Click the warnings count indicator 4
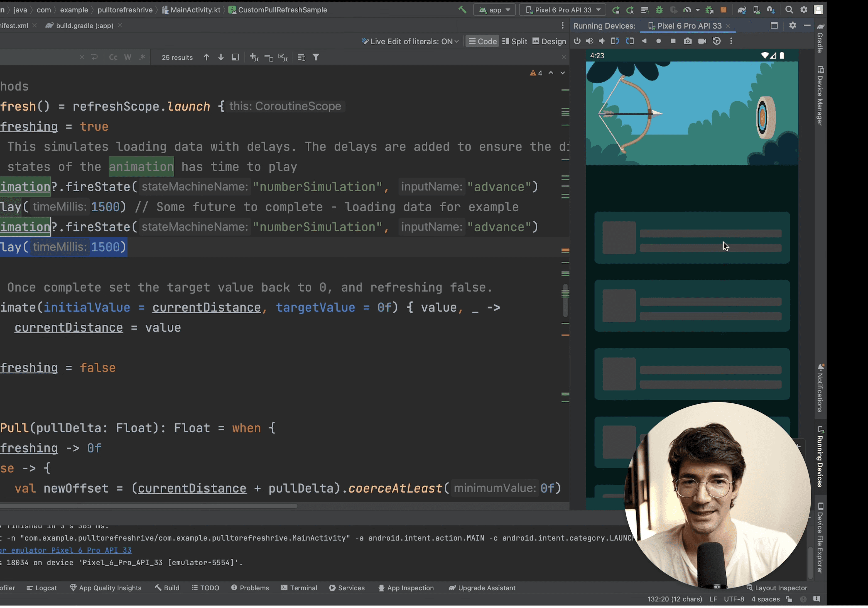 [536, 73]
